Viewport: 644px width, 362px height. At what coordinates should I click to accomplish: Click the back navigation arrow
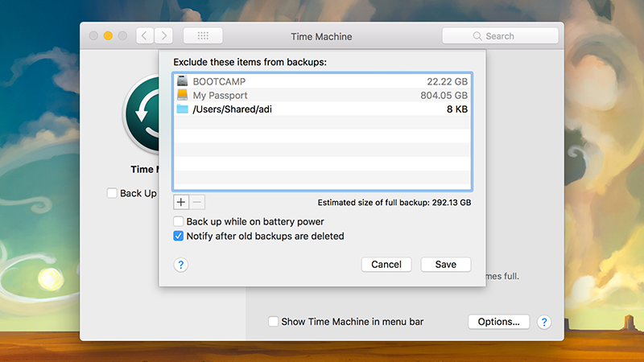[x=145, y=36]
